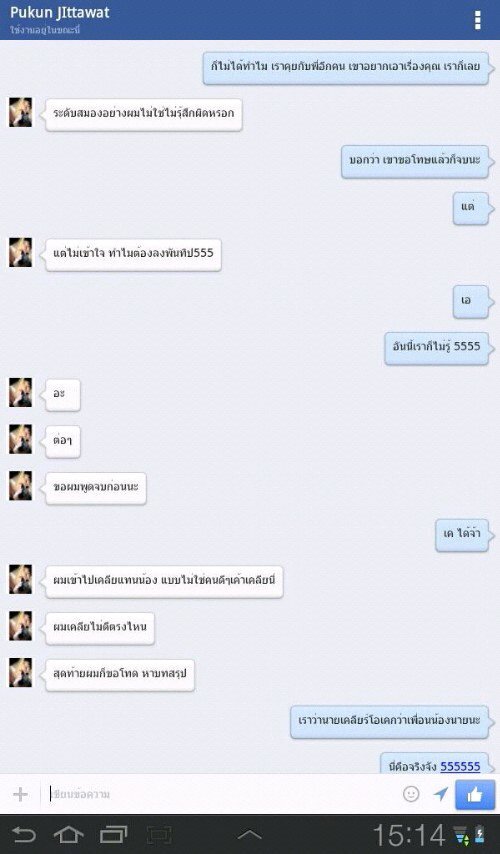
Task: Tap the avatar by 'ขอผมพูดจบก่อนนะ' message
Action: [x=20, y=486]
